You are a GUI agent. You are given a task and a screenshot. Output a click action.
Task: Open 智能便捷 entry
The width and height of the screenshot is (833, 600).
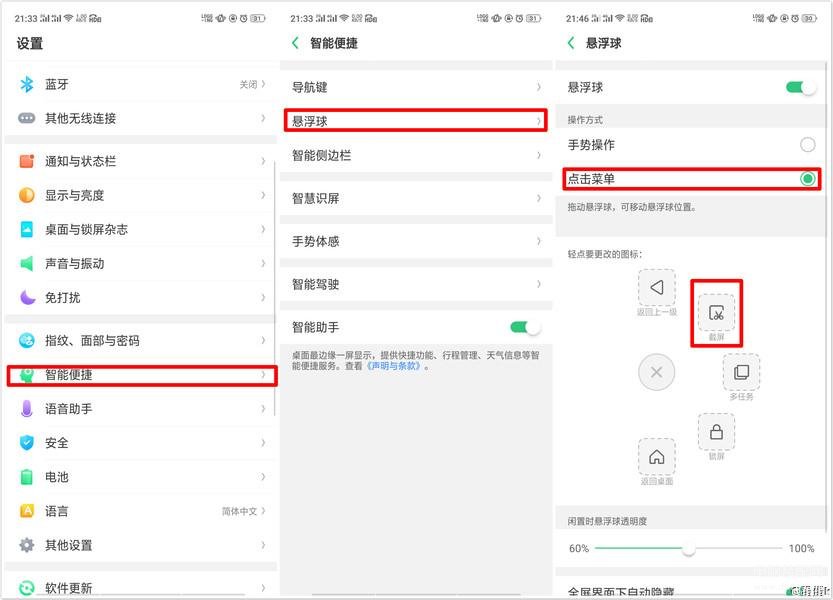click(142, 375)
